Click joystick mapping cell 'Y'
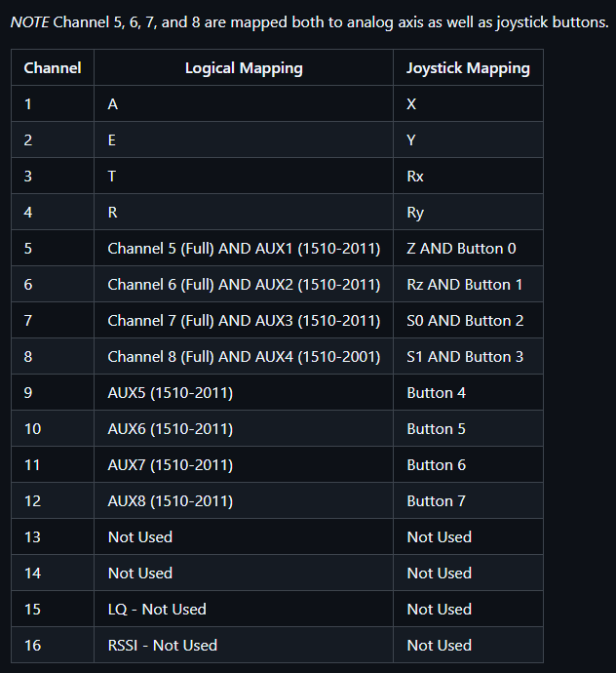616x673 pixels. click(x=411, y=140)
